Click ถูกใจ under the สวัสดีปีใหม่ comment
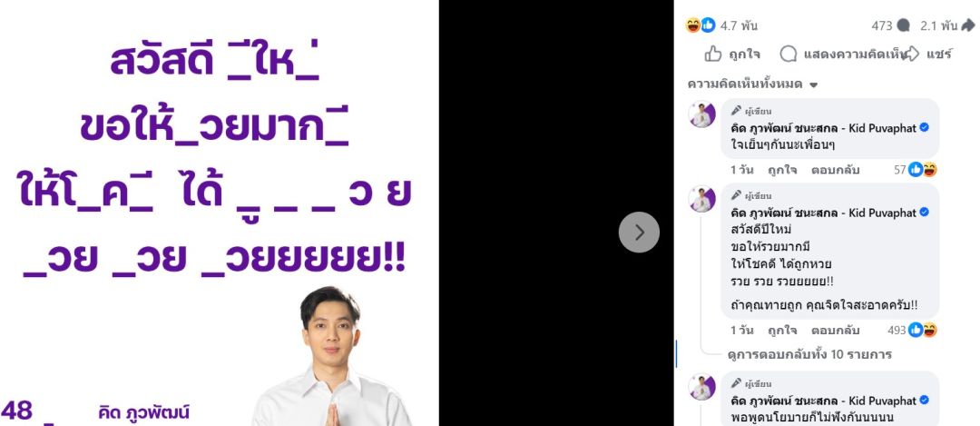Image resolution: width=980 pixels, height=426 pixels. [x=782, y=330]
